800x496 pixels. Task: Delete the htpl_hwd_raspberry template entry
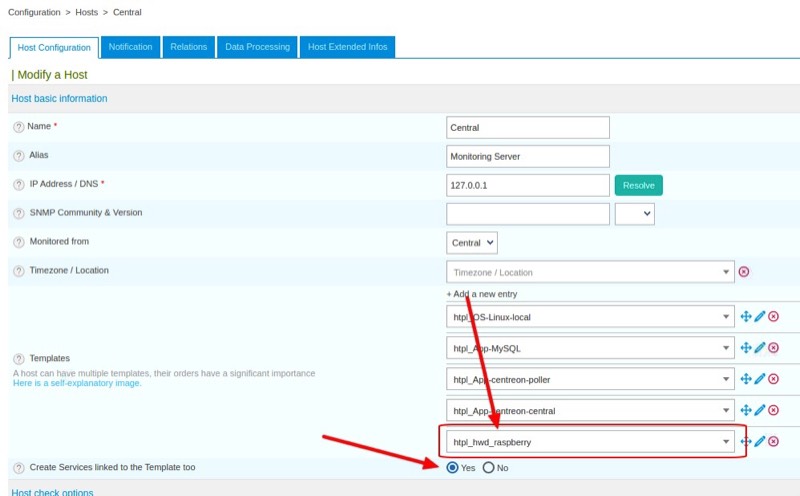(x=773, y=441)
